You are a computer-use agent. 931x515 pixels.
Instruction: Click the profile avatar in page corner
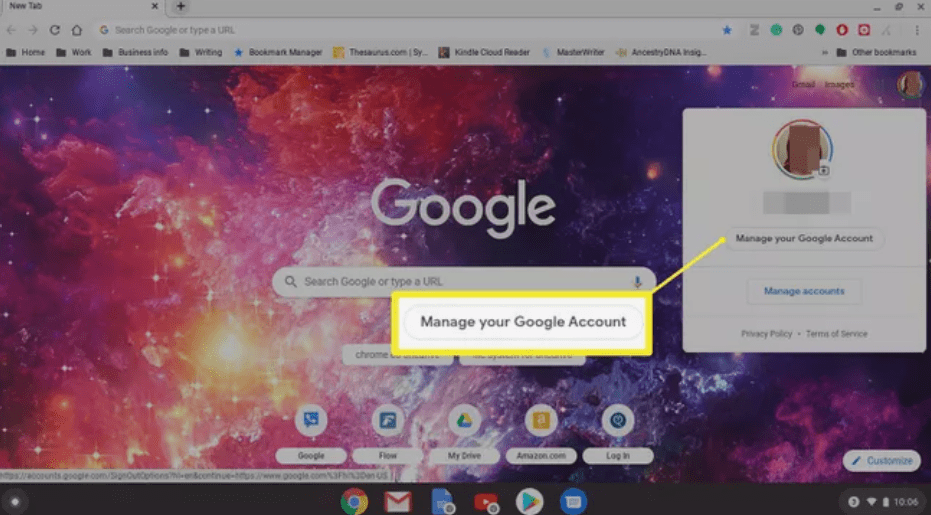(909, 84)
